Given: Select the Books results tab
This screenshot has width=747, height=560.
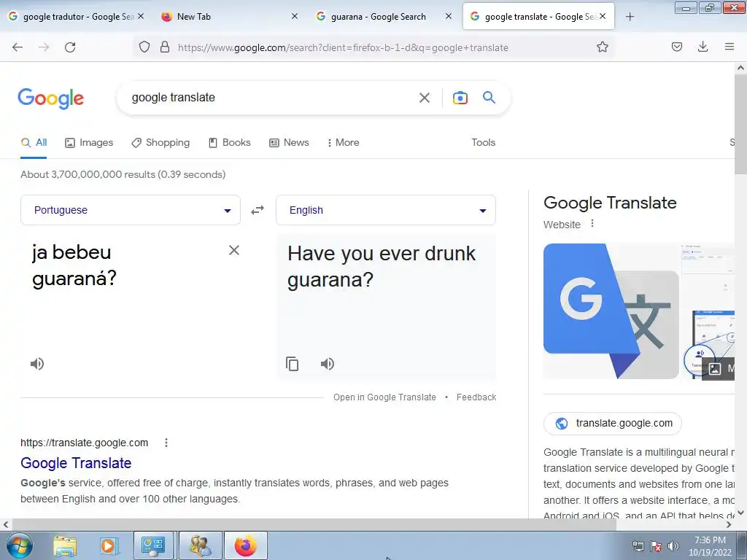Looking at the screenshot, I should tap(230, 142).
